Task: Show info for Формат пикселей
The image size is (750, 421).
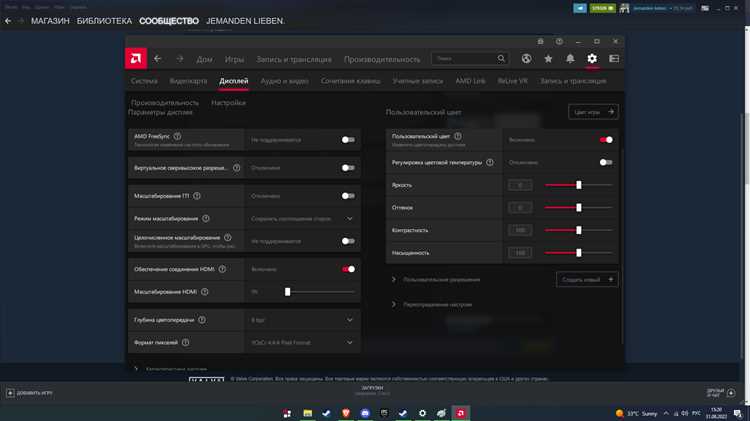Action: coord(186,343)
